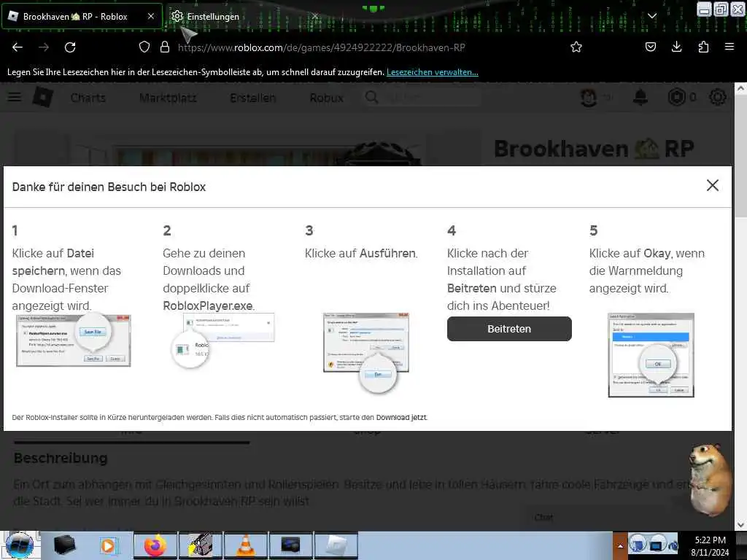
Task: Open the Chat panel at bottom
Action: (x=543, y=517)
